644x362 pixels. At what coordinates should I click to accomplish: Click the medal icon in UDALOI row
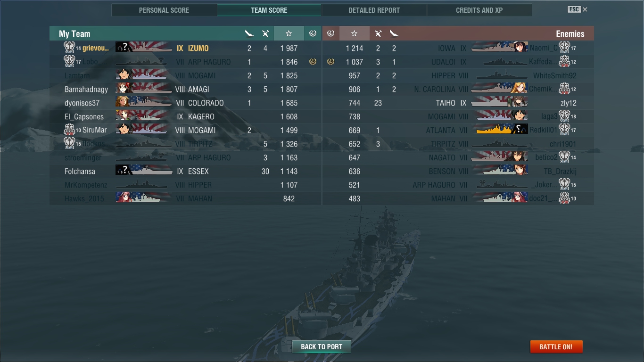[330, 62]
